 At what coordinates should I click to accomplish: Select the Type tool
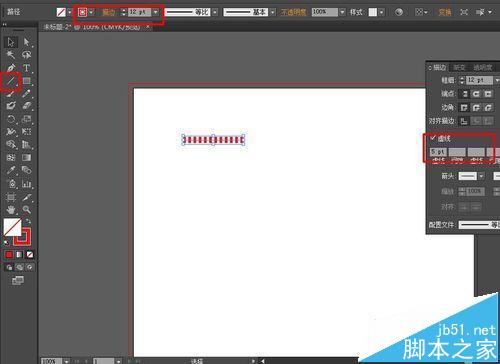[26, 68]
